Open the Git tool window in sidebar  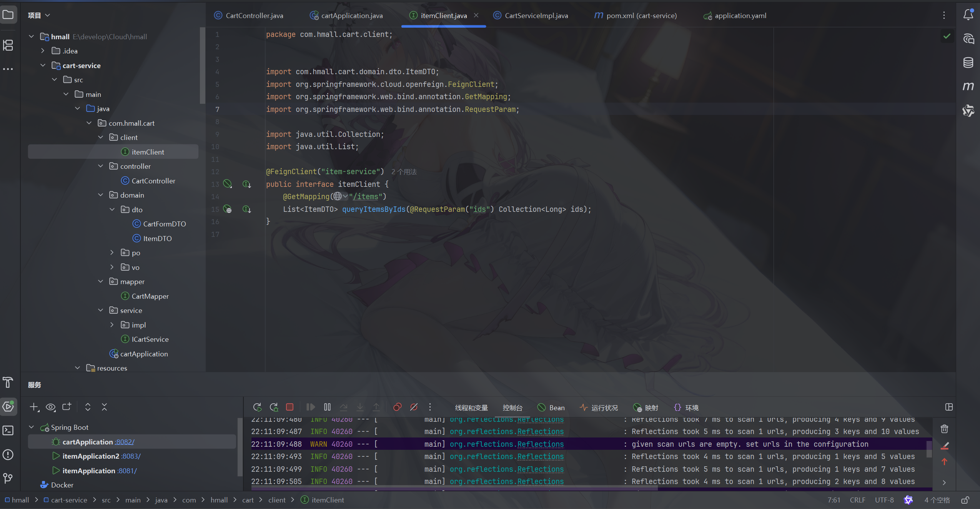tap(7, 478)
